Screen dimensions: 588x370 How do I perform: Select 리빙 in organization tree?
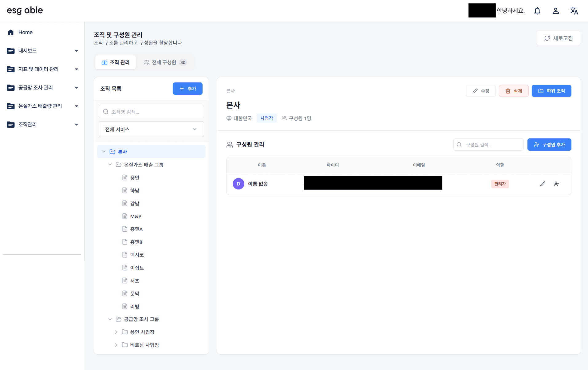click(x=151, y=307)
